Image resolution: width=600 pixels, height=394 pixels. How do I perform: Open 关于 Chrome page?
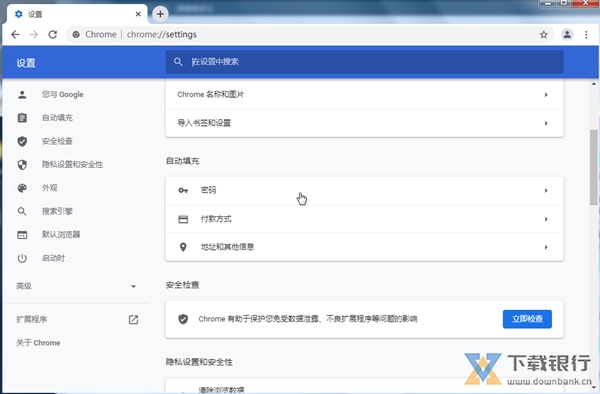click(x=38, y=343)
